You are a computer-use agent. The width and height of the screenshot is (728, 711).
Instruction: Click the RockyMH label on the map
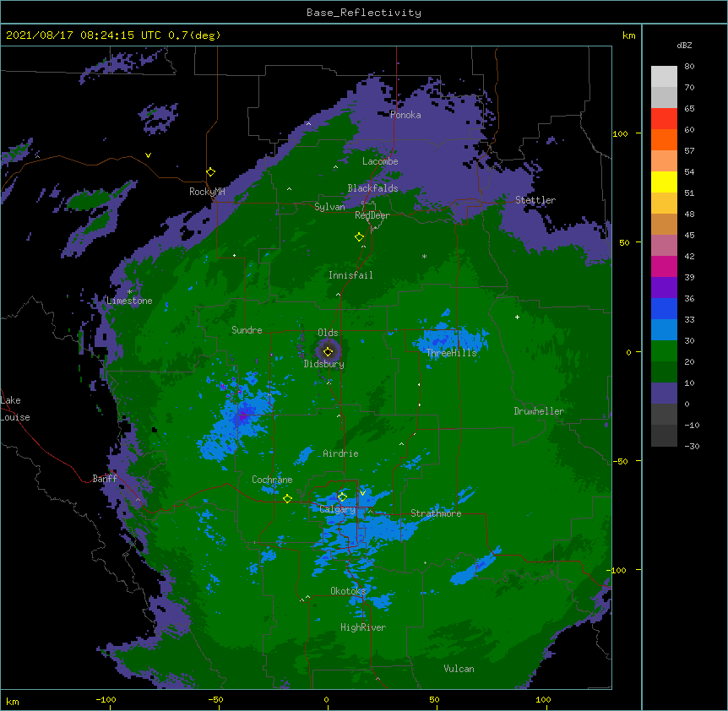click(x=207, y=192)
